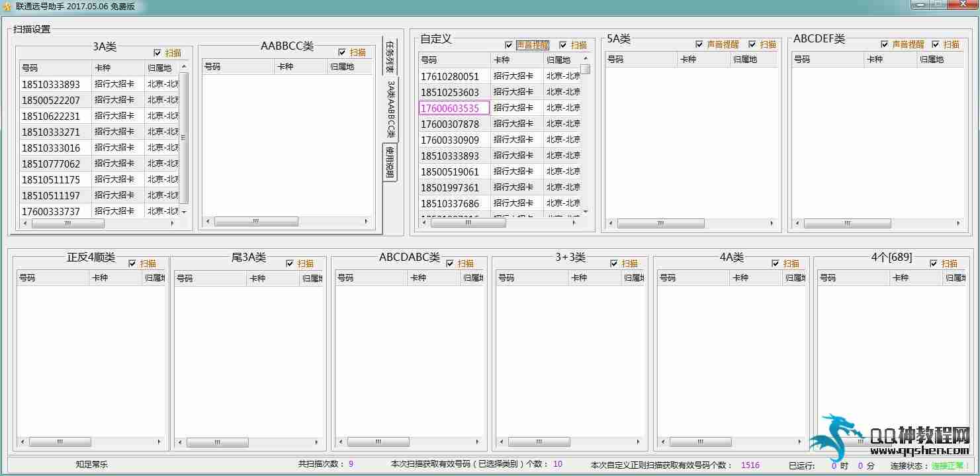Toggle 声音提醒 checkbox in ABCDEF类 panel
Screen dimensions: 980x476
885,44
